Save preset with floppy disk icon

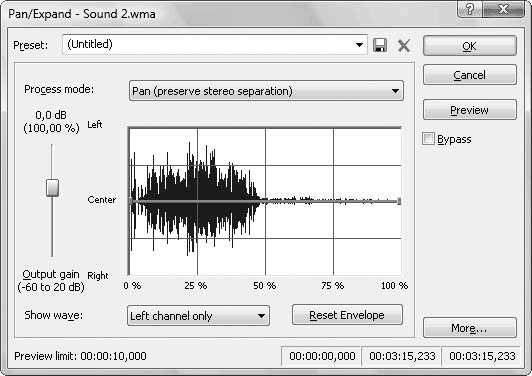(x=380, y=45)
